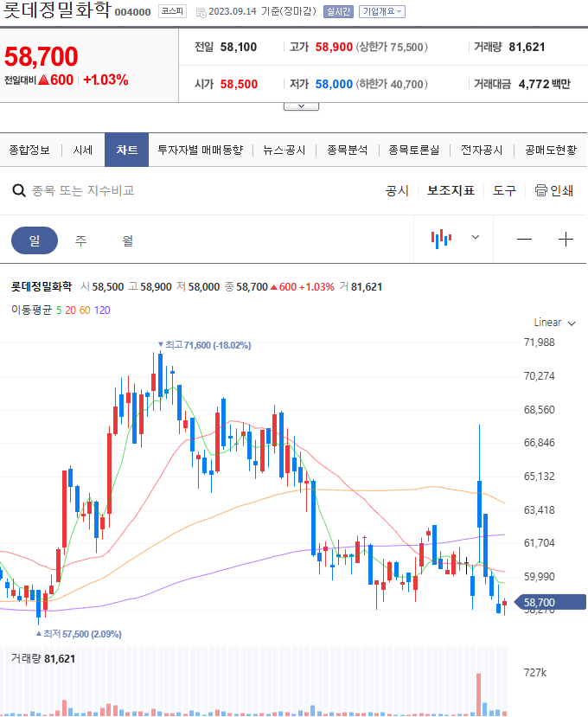Open the 종합정보 tab
The height and width of the screenshot is (717, 588).
click(x=29, y=150)
